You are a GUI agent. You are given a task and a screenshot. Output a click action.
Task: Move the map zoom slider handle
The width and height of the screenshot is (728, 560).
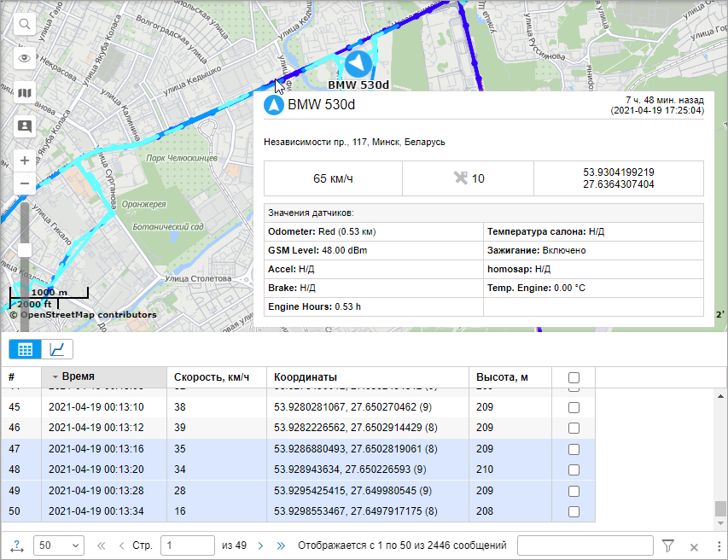click(x=24, y=250)
